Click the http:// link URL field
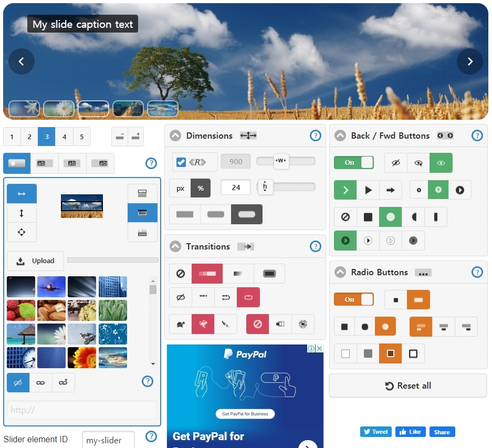Image resolution: width=492 pixels, height=448 pixels. [x=82, y=410]
